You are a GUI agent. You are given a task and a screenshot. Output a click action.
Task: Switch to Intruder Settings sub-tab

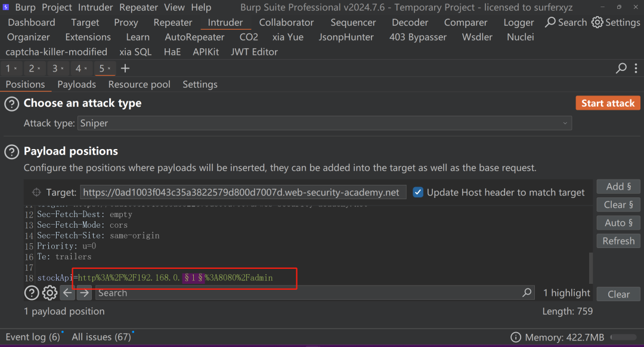[200, 85]
